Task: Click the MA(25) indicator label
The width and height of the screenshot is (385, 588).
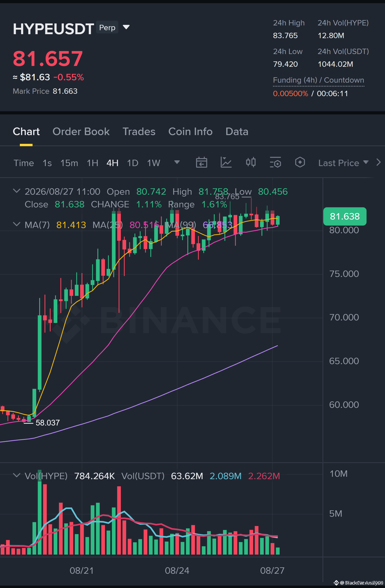Action: point(108,225)
